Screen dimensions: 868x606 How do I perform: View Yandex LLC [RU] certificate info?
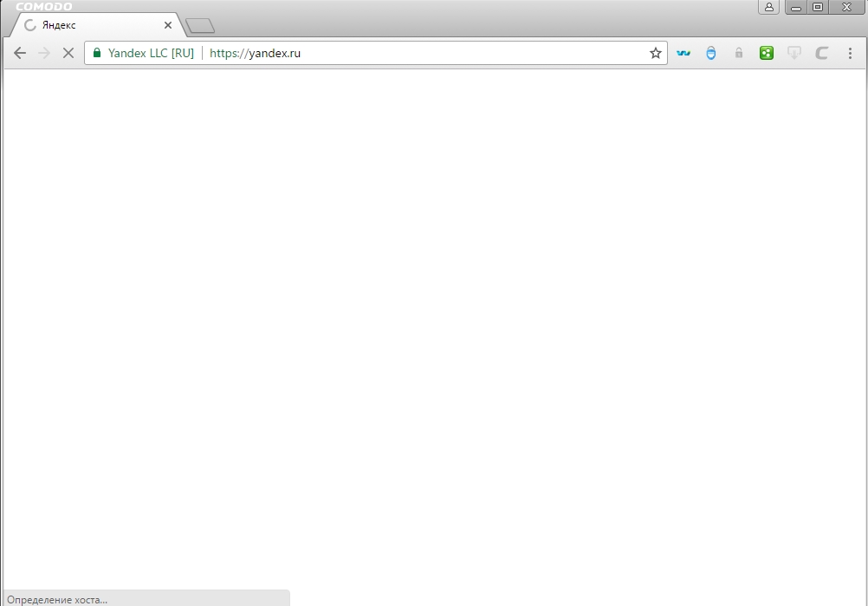point(151,53)
